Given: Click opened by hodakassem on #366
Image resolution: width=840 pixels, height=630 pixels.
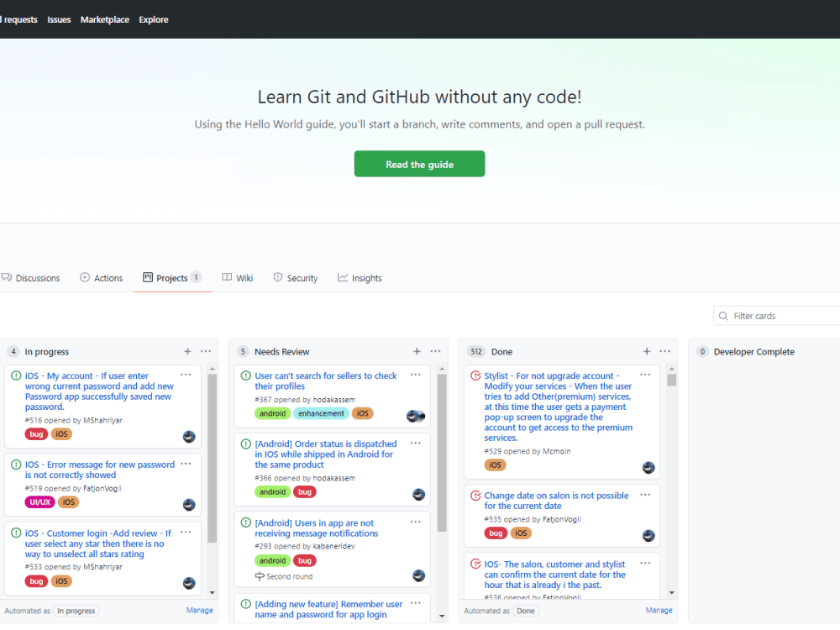Looking at the screenshot, I should click(x=314, y=478).
